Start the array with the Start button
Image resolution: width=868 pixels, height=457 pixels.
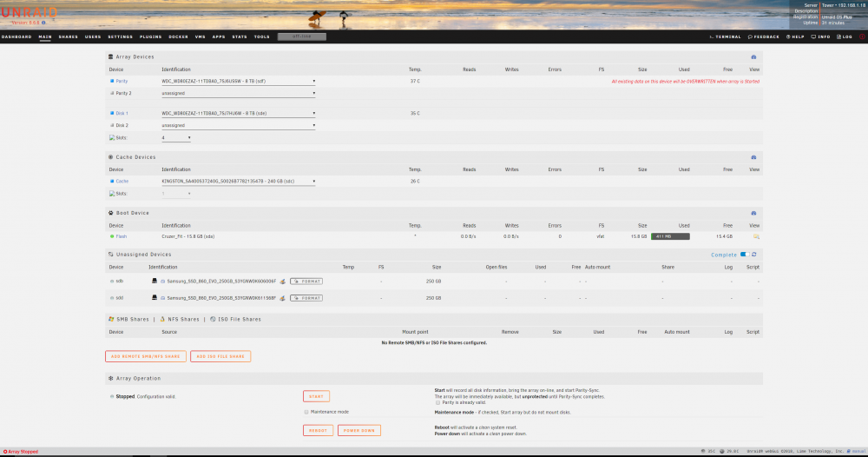(x=316, y=397)
